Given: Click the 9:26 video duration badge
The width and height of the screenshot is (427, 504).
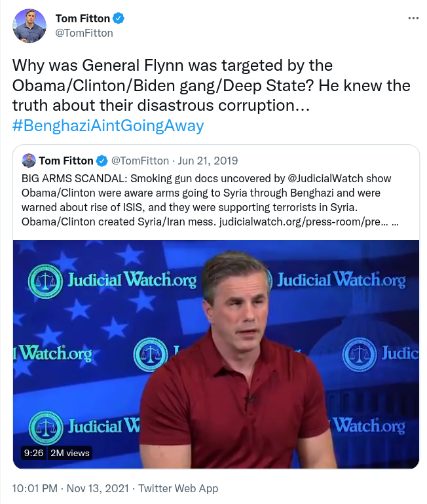Looking at the screenshot, I should coord(33,453).
